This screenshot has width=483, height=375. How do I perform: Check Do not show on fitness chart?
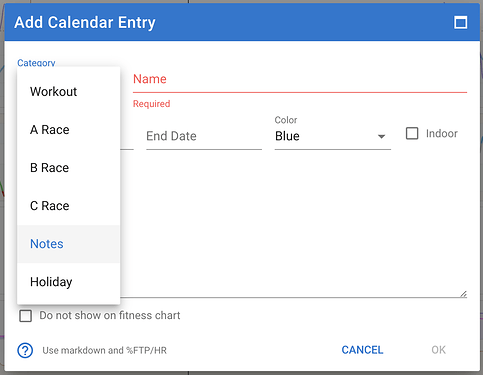coord(26,316)
